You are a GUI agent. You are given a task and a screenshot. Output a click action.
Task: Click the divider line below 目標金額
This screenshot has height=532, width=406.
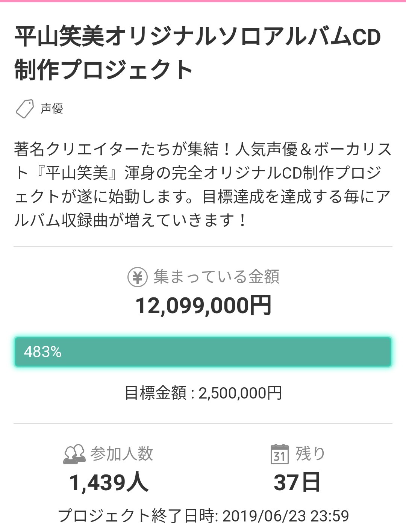coord(203,424)
